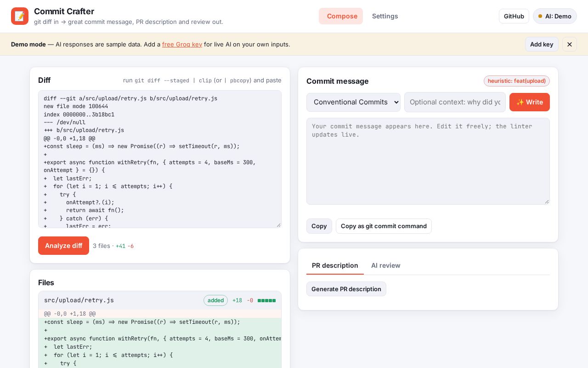Image resolution: width=588 pixels, height=368 pixels.
Task: Follow the free Groq key link
Action: click(182, 44)
